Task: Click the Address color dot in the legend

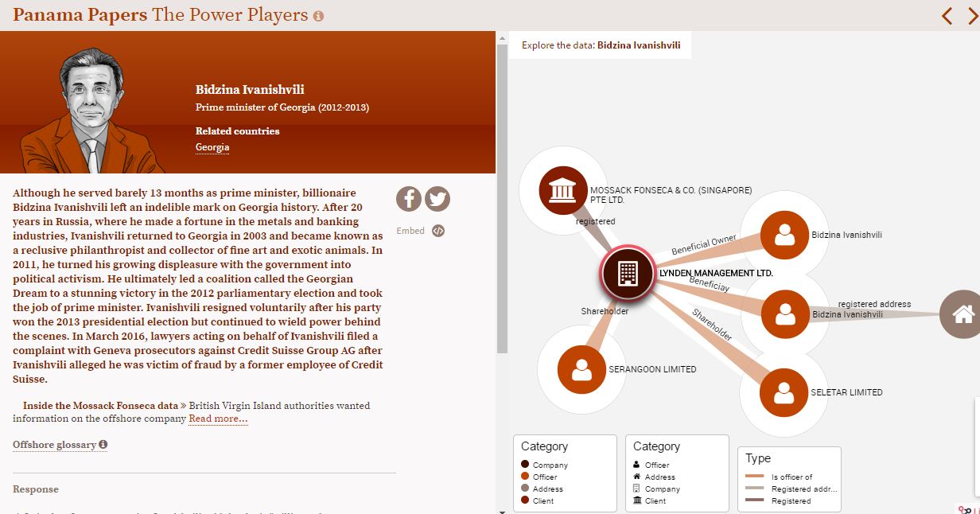Action: (x=524, y=489)
